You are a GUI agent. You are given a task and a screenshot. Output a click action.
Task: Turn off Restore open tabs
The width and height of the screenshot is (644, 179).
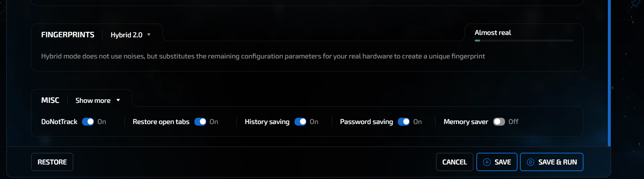[x=200, y=122]
